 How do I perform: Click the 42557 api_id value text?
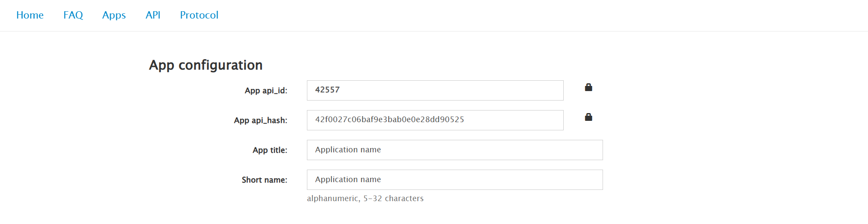pyautogui.click(x=327, y=90)
